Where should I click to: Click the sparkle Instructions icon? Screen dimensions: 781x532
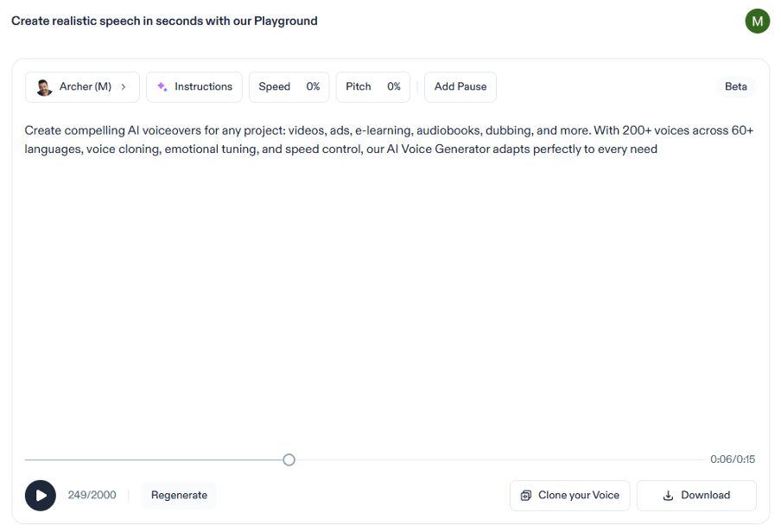162,87
